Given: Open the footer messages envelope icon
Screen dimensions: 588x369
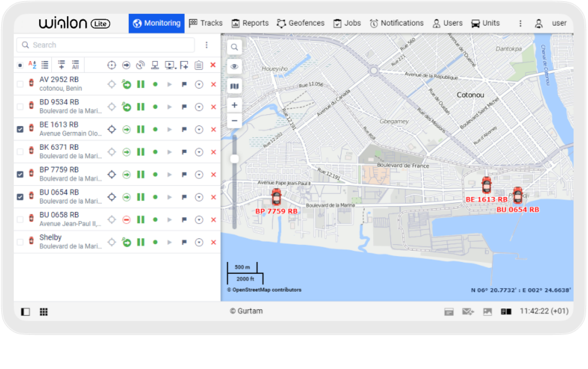Looking at the screenshot, I should 468,312.
